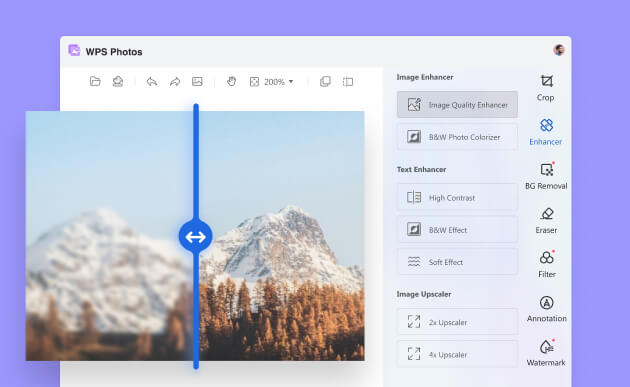Select the hand pan tool

(x=231, y=82)
